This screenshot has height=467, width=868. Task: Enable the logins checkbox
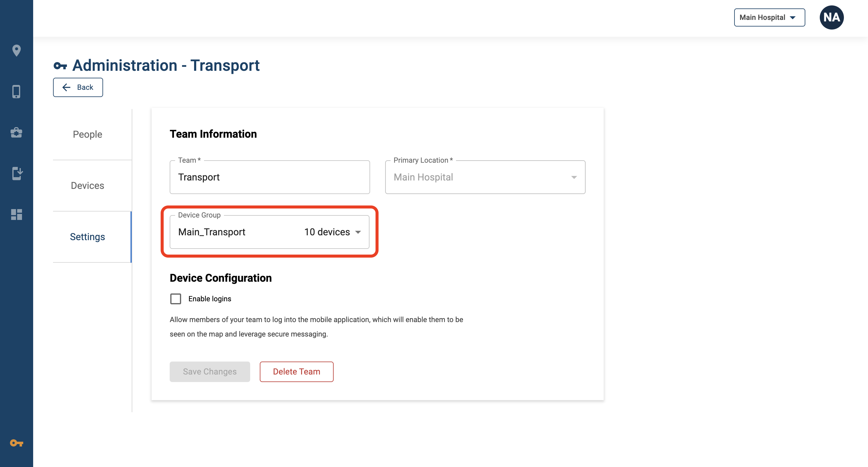tap(175, 299)
